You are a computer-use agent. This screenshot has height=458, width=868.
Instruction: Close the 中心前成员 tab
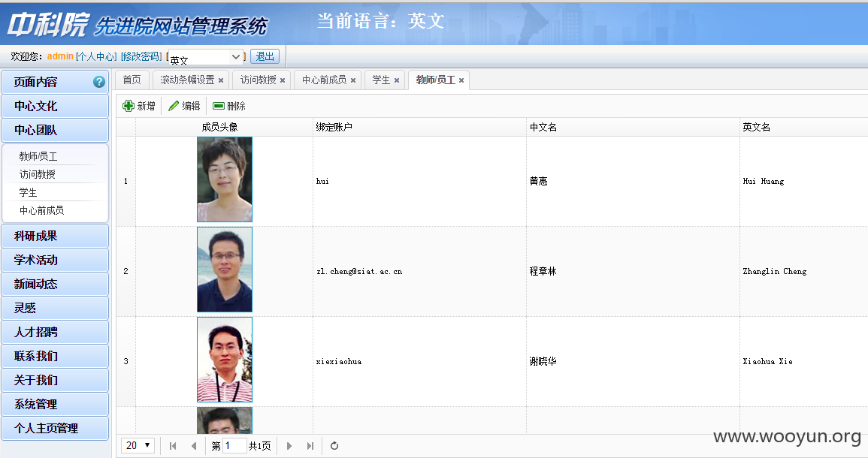[x=353, y=80]
